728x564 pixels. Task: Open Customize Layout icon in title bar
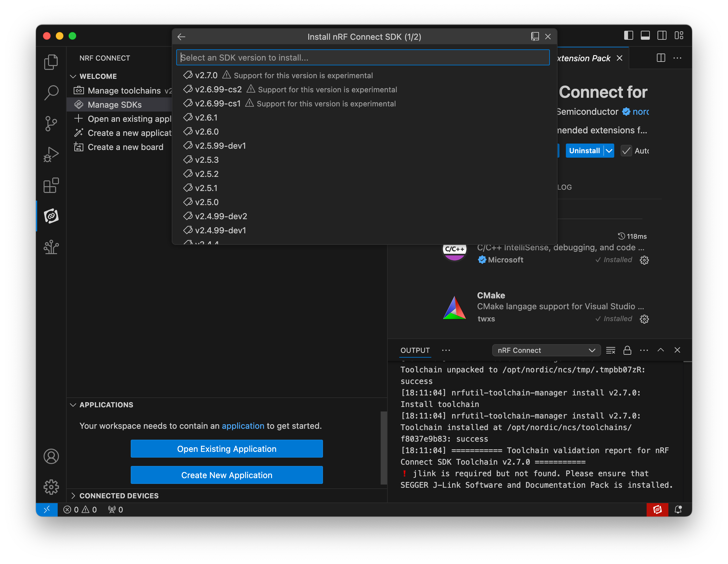point(679,35)
